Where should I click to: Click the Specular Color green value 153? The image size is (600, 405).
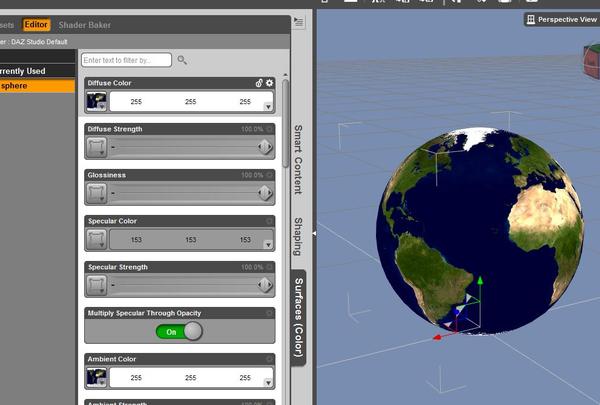coord(191,240)
